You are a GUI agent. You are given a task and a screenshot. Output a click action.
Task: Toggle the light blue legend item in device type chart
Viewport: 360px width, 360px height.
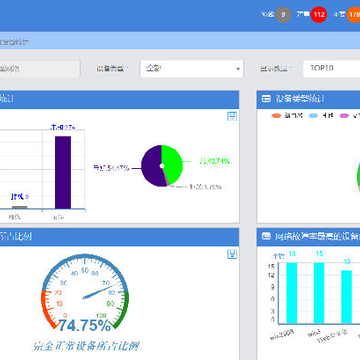(314, 116)
